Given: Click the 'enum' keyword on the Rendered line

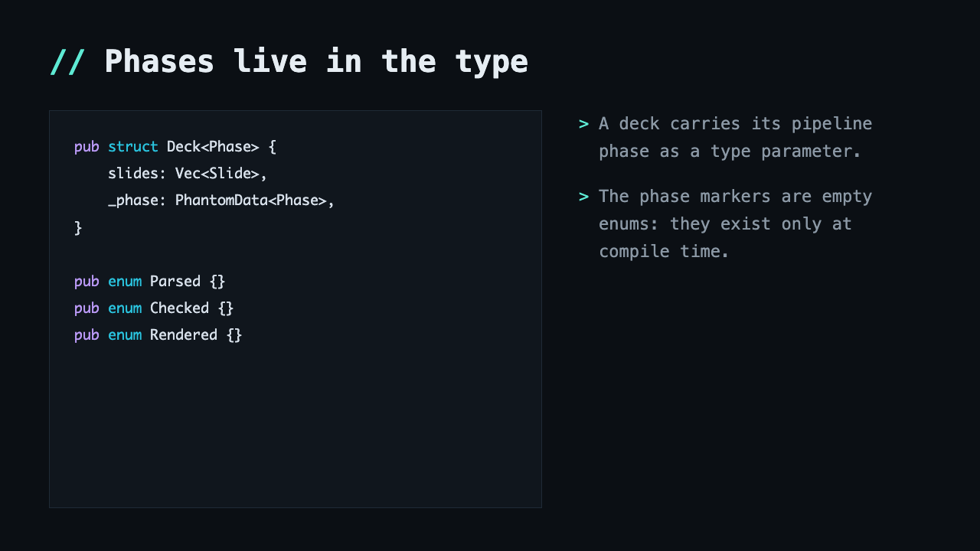Looking at the screenshot, I should coord(125,334).
